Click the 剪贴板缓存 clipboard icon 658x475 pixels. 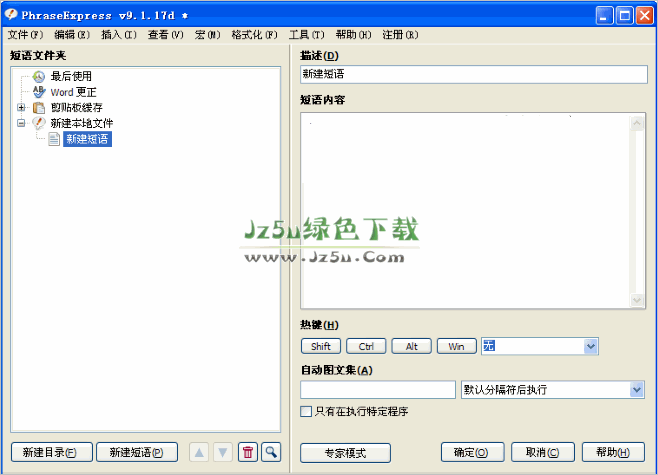39,108
